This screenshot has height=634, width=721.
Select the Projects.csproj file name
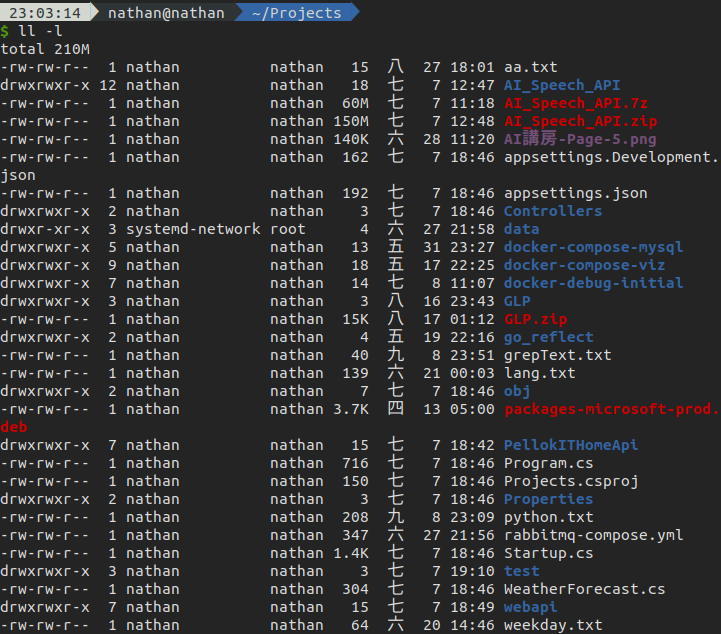tap(571, 481)
